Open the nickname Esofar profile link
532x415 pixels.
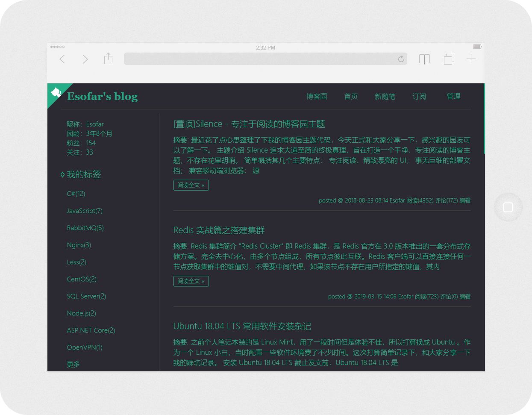[x=95, y=124]
